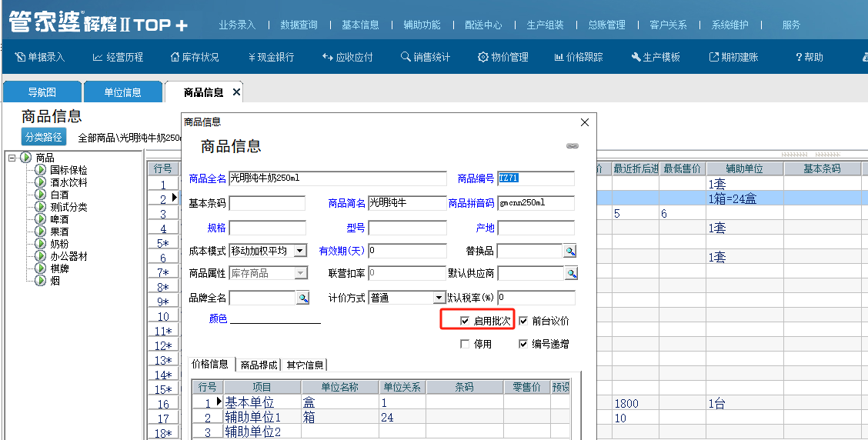Open 现金银行 in the toolbar
The height and width of the screenshot is (440, 868).
click(271, 57)
